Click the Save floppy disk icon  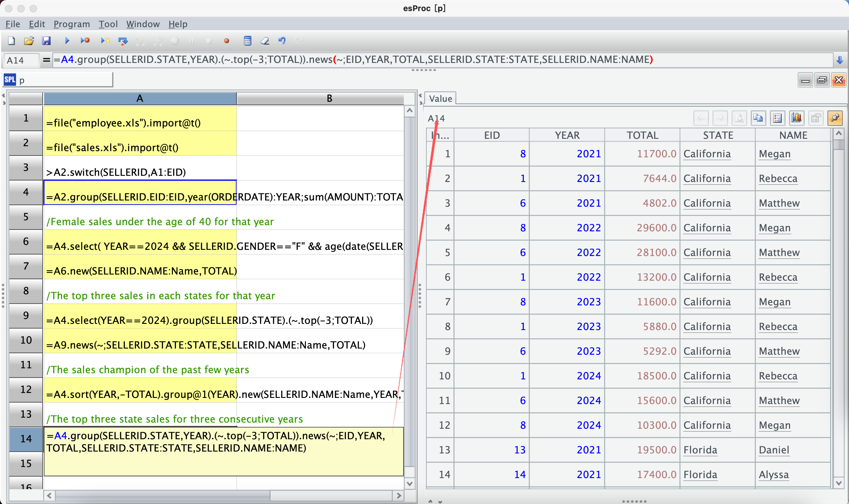click(x=46, y=41)
